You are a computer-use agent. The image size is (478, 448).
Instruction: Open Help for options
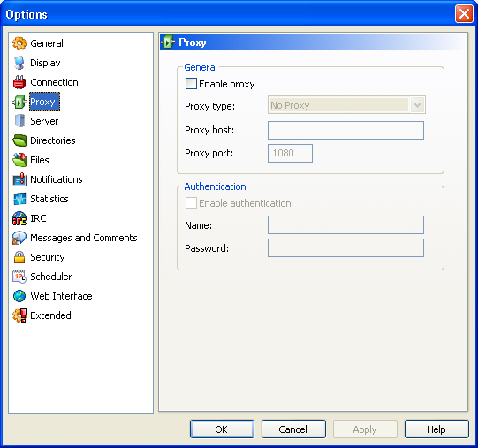[436, 429]
